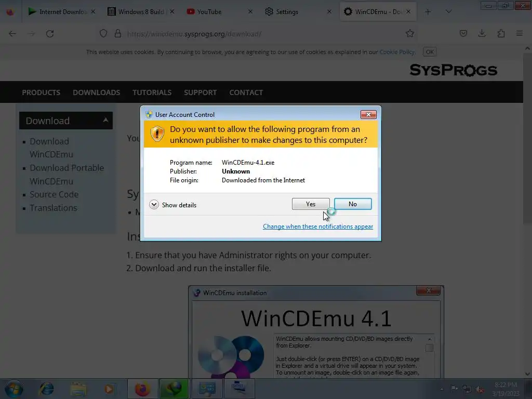
Task: Go back to previous page
Action: point(12,34)
